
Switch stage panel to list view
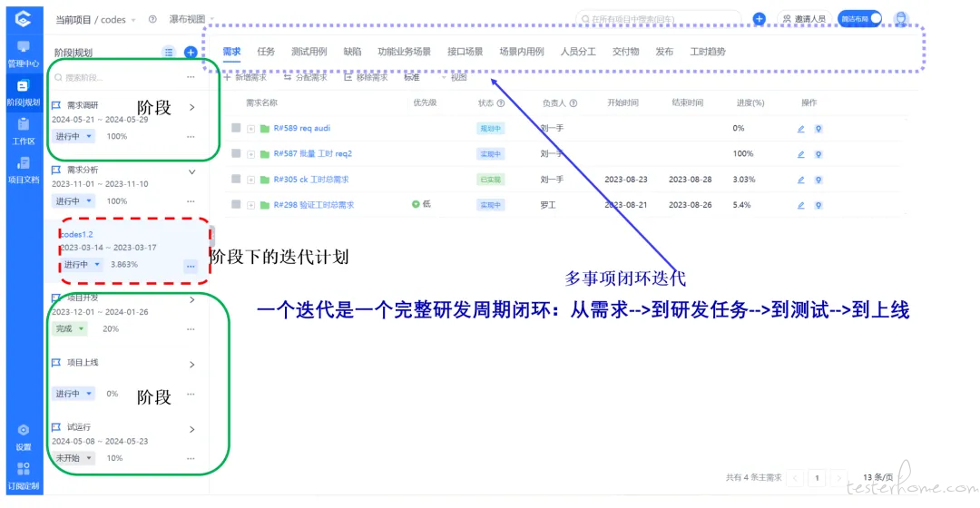tap(169, 53)
